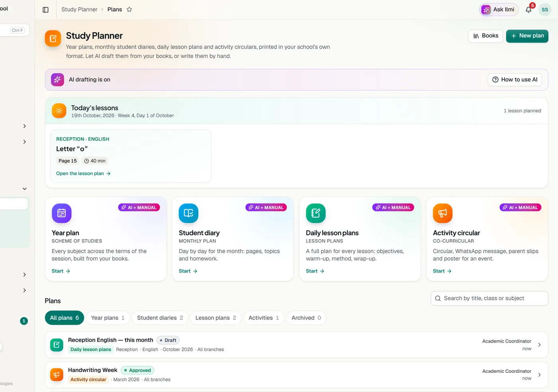Open Ask Ilmi assistant

(499, 10)
